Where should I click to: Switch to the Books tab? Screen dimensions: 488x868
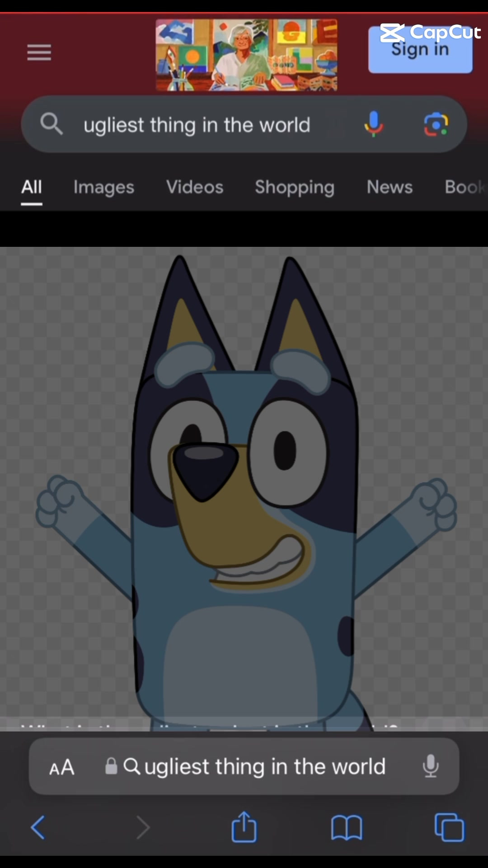coord(465,187)
